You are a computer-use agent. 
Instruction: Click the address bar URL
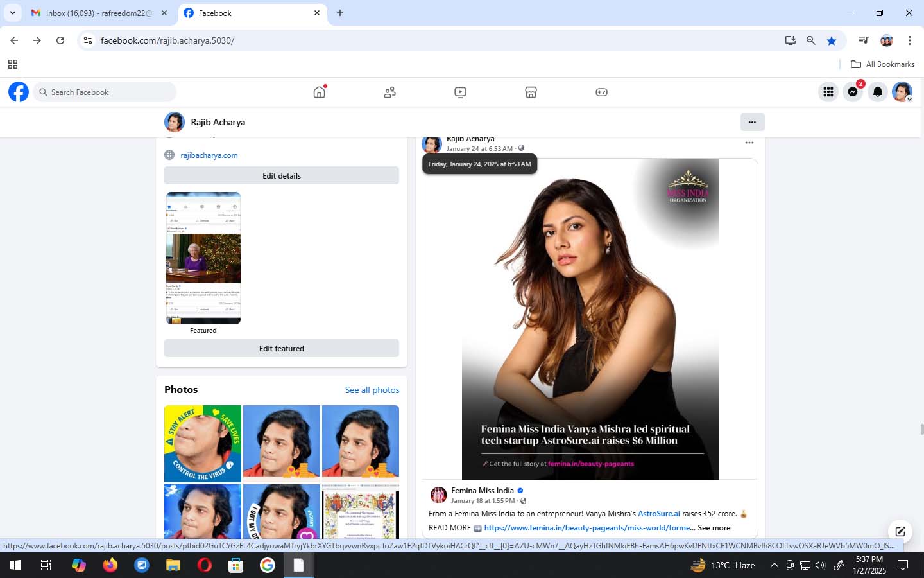tap(167, 40)
